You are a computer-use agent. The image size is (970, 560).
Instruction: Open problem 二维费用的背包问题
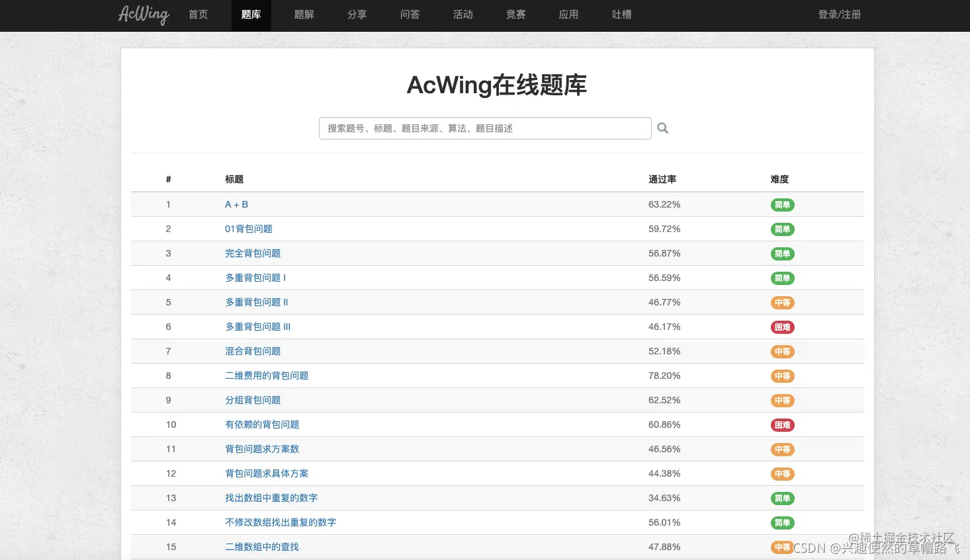pyautogui.click(x=267, y=376)
